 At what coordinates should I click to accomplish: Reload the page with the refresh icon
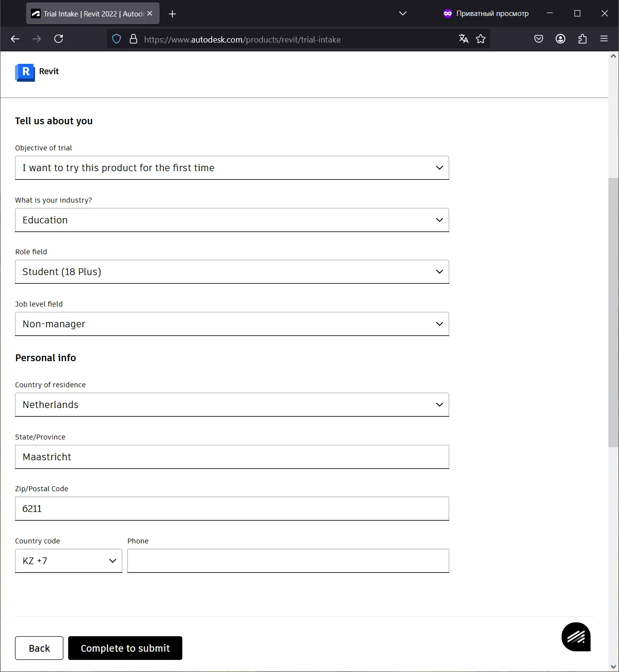(59, 39)
